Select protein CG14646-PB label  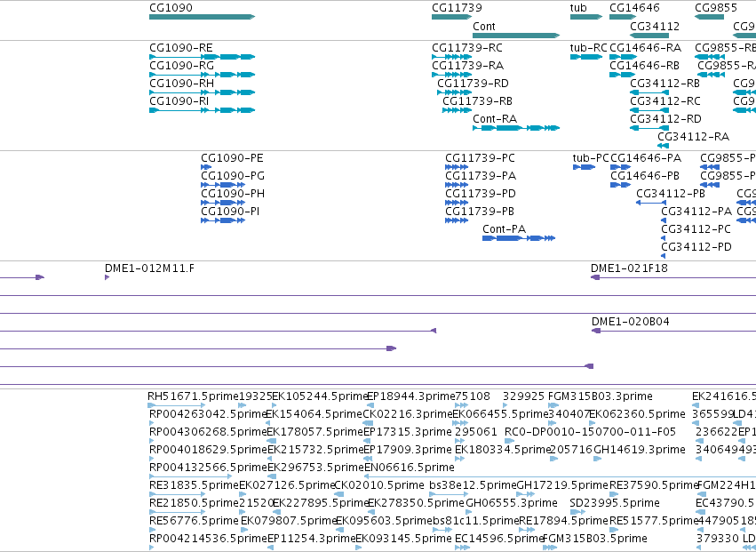click(645, 176)
